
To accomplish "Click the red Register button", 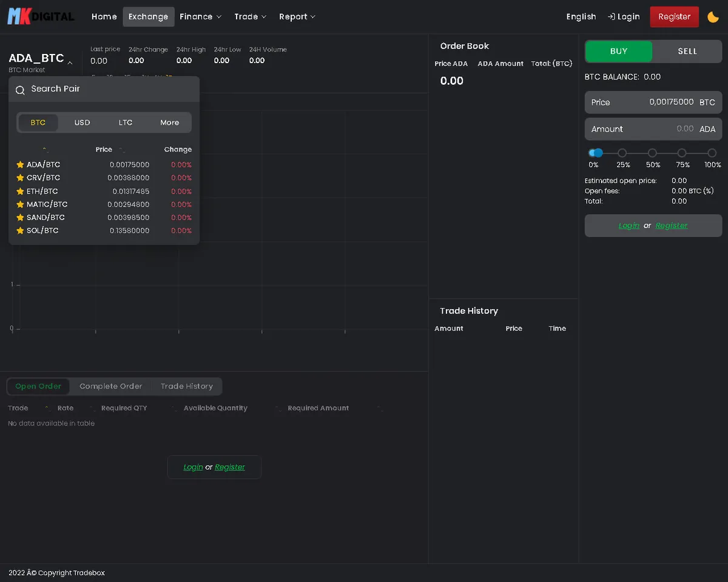I will tap(674, 17).
